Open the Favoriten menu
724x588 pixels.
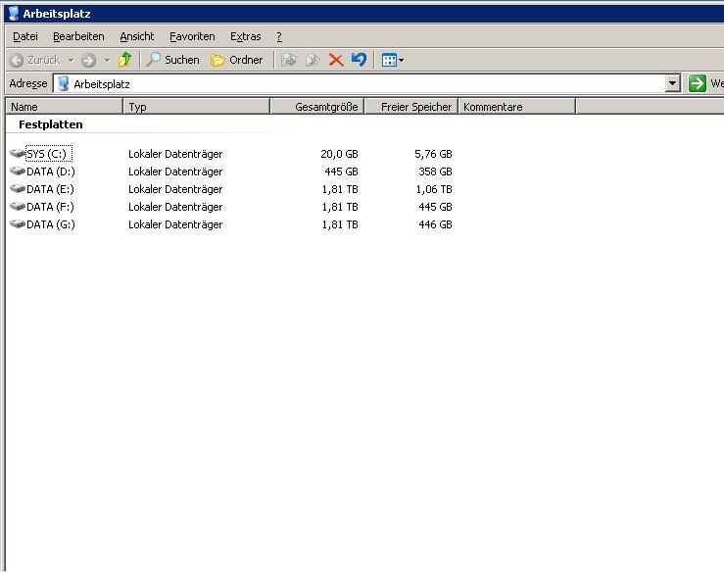[x=192, y=36]
